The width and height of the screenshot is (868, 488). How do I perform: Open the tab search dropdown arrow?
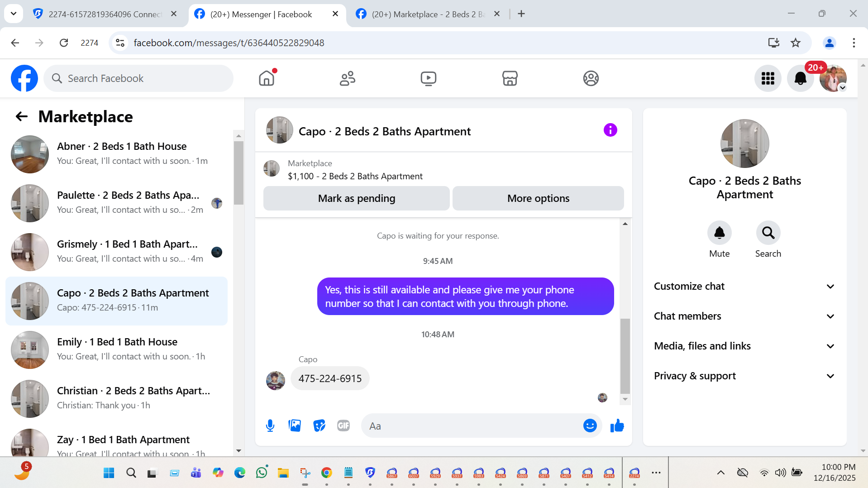click(14, 14)
